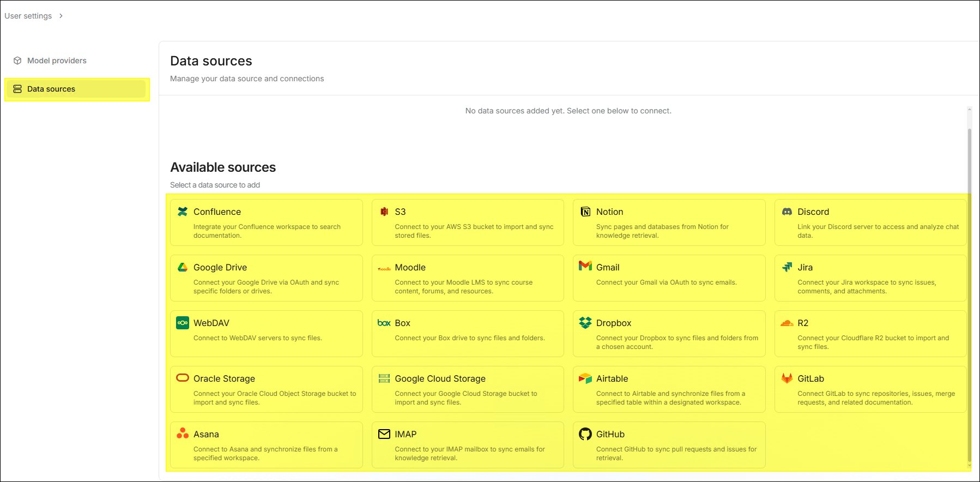This screenshot has height=482, width=980.
Task: Click the Notion logo icon
Action: pyautogui.click(x=585, y=212)
